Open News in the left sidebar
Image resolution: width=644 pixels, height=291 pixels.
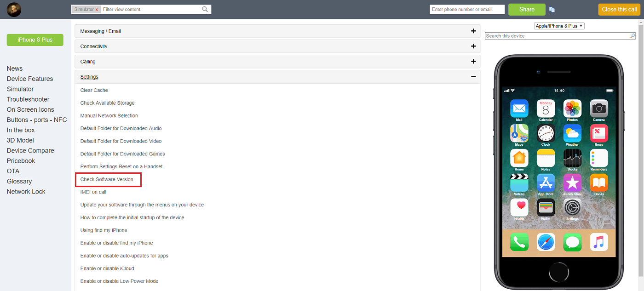pyautogui.click(x=15, y=68)
